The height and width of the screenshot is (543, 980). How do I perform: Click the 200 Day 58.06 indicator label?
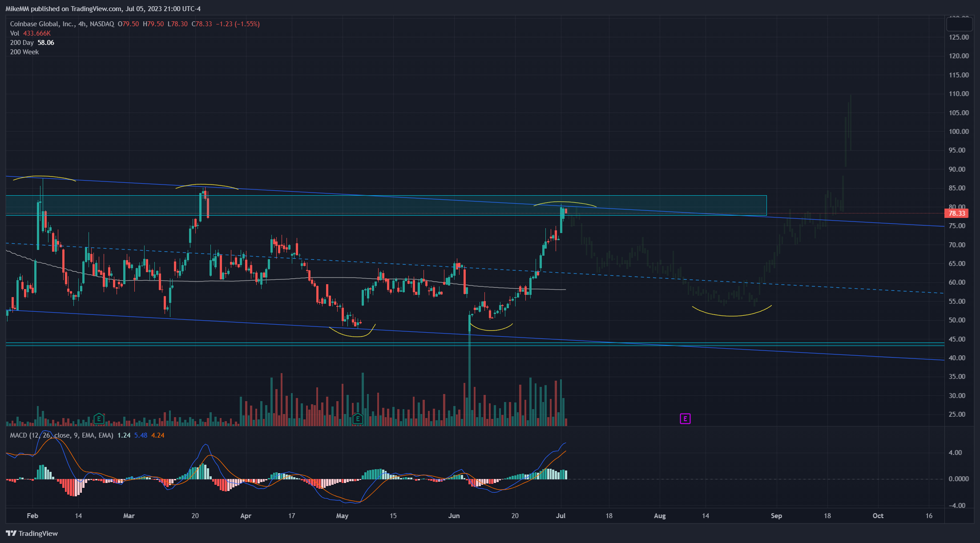point(32,43)
